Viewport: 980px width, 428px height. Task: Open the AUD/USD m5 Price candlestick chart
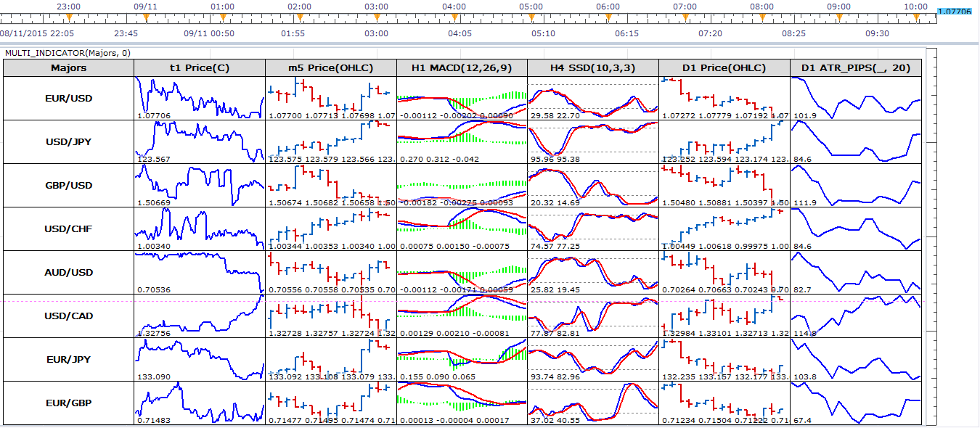click(331, 272)
